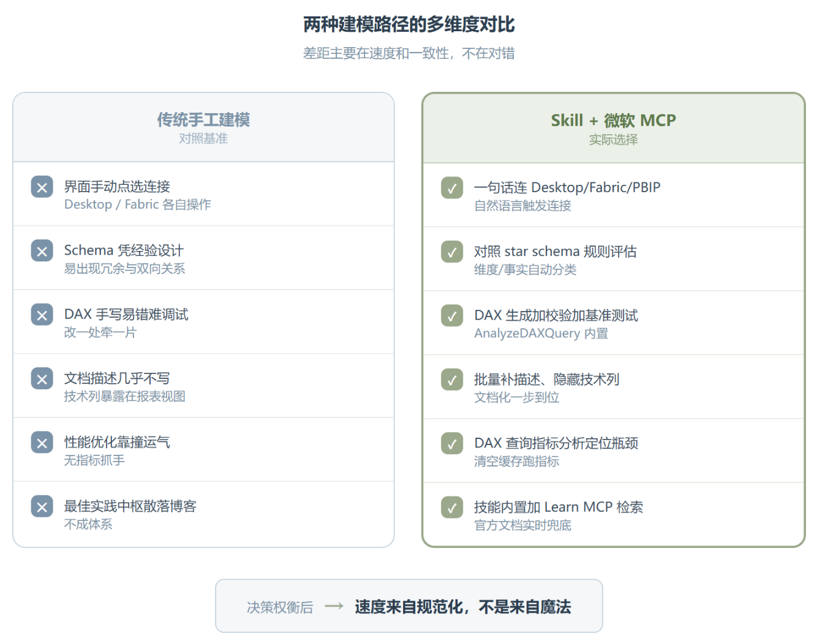Click the checkmark icon beside DAX 生成加校验加基准测试
Image resolution: width=817 pixels, height=644 pixels.
[452, 316]
